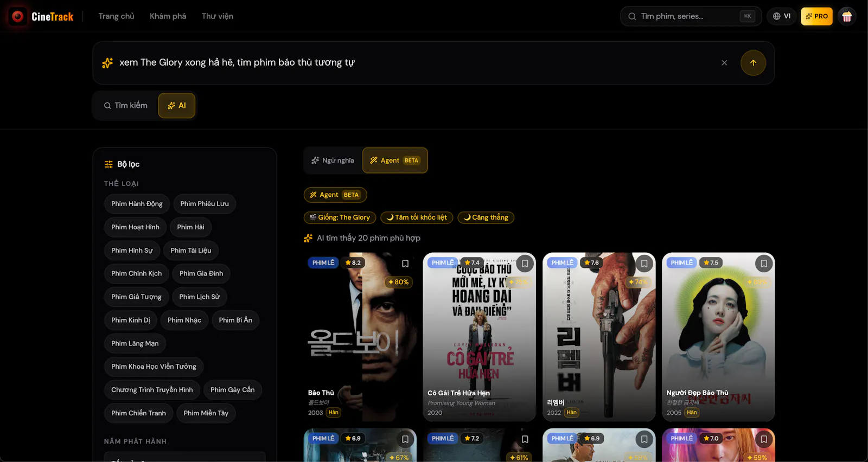This screenshot has height=462, width=868.
Task: Bookmark the movie rated 7.2
Action: click(525, 439)
